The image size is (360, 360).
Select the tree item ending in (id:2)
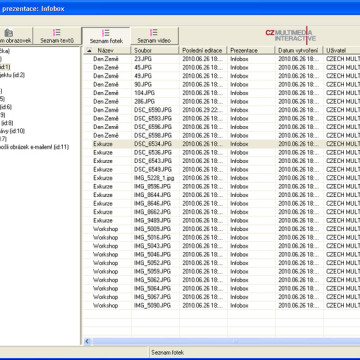tap(12, 75)
